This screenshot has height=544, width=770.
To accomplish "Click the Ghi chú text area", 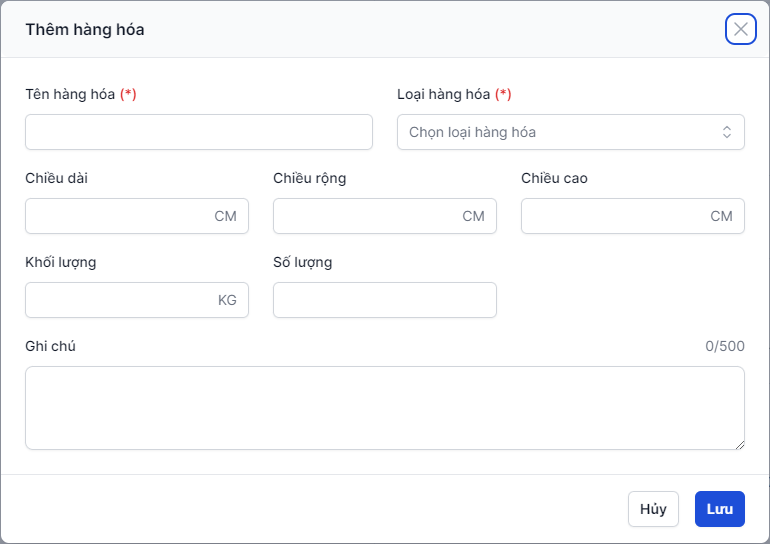I will [384, 407].
